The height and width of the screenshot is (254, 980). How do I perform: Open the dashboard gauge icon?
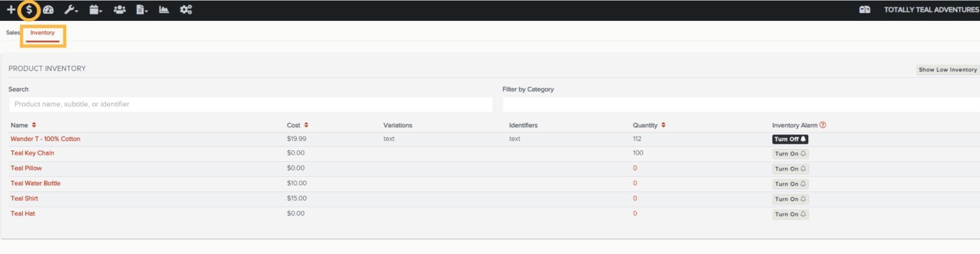pos(48,10)
